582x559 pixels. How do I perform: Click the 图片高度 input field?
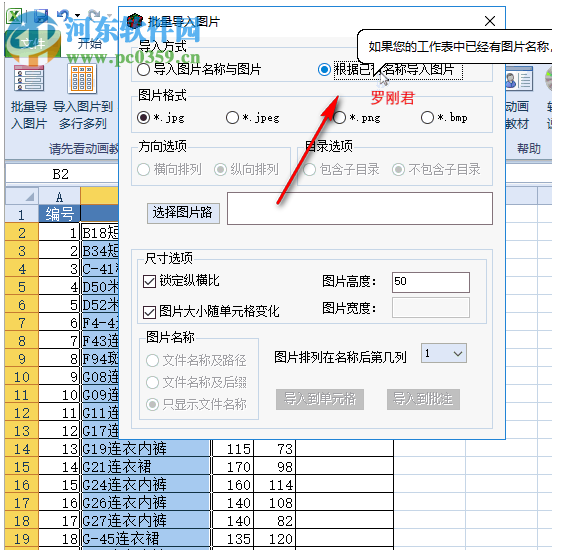431,282
